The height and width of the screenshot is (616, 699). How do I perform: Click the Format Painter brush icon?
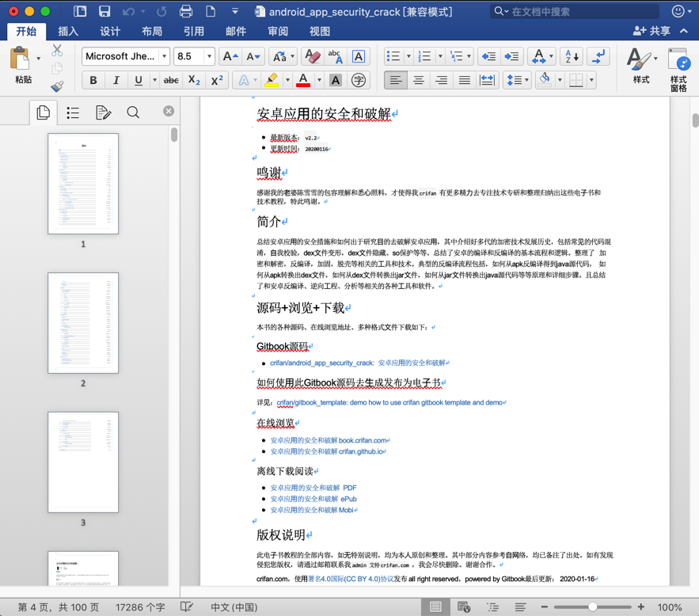(x=57, y=86)
